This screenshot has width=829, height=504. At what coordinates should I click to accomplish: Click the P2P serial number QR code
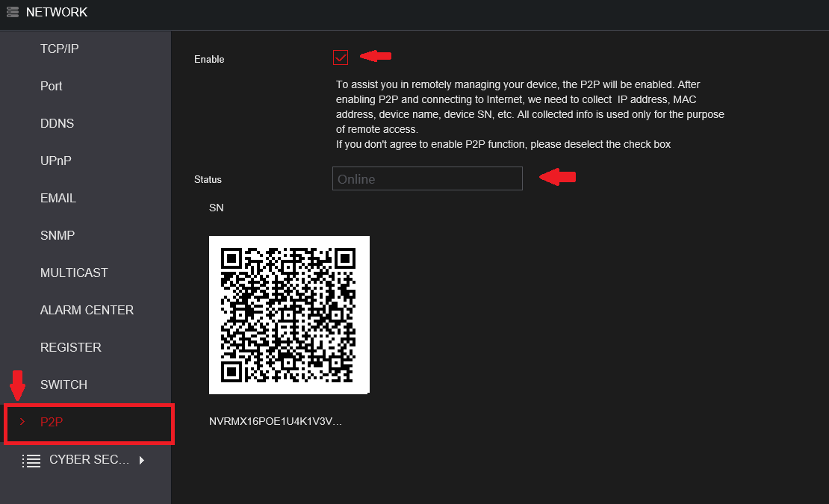(289, 315)
